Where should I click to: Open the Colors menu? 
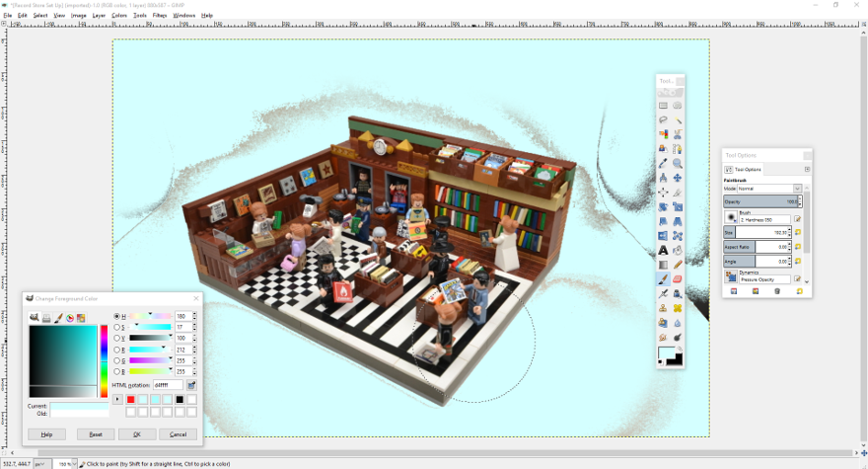[119, 16]
